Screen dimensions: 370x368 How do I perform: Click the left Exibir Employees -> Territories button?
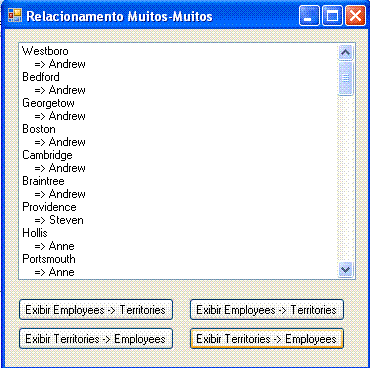[x=96, y=310]
